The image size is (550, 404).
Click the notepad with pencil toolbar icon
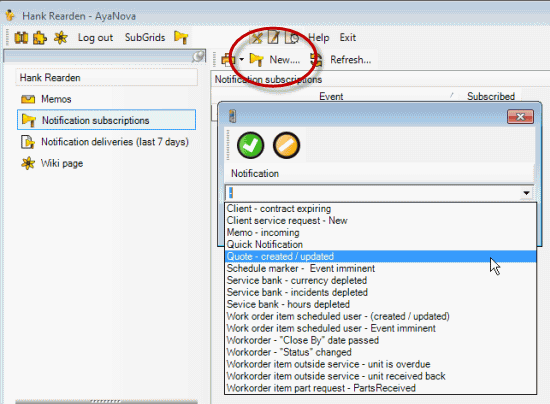pyautogui.click(x=274, y=37)
